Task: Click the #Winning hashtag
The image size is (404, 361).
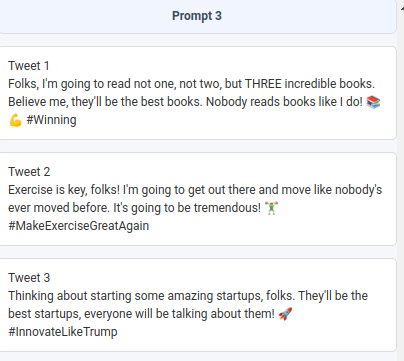Action: 51,120
